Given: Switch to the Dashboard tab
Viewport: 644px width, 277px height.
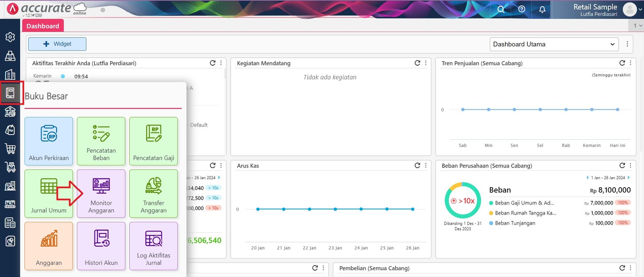Looking at the screenshot, I should point(43,26).
